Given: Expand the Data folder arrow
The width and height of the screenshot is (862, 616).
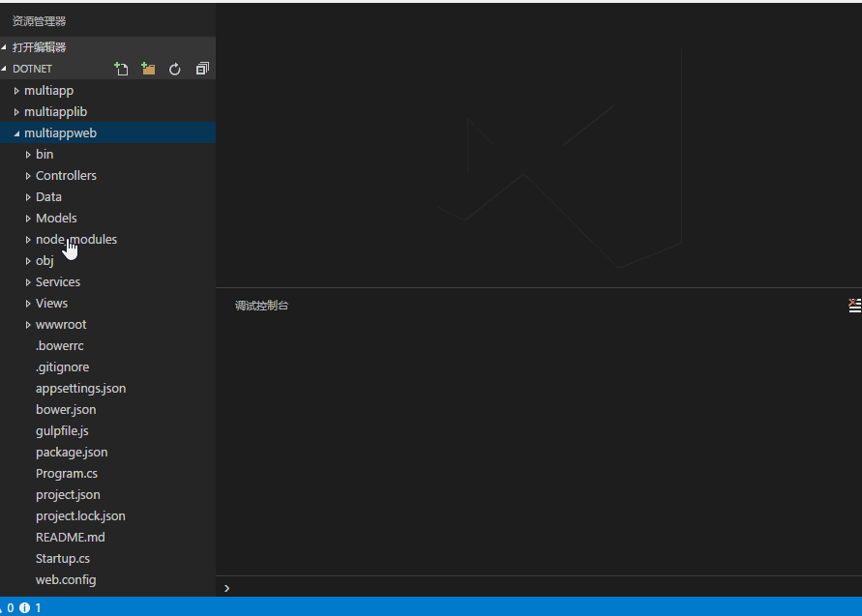Looking at the screenshot, I should (28, 197).
